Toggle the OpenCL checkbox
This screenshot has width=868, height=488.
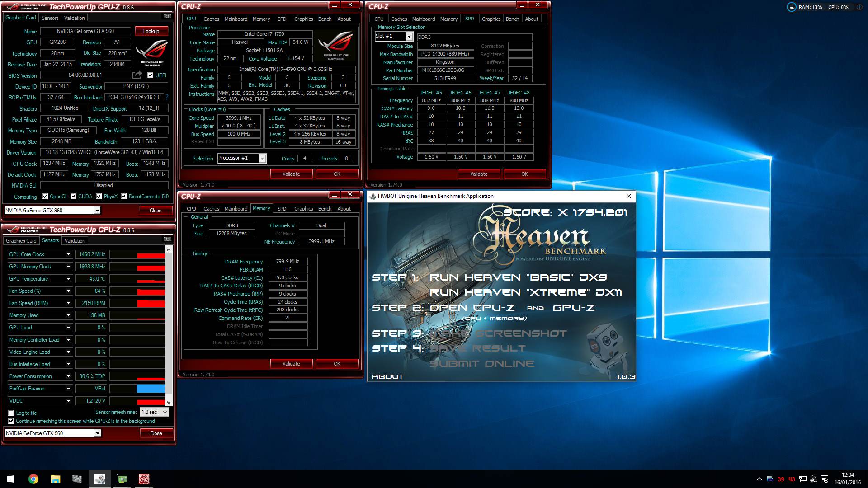[x=45, y=197]
